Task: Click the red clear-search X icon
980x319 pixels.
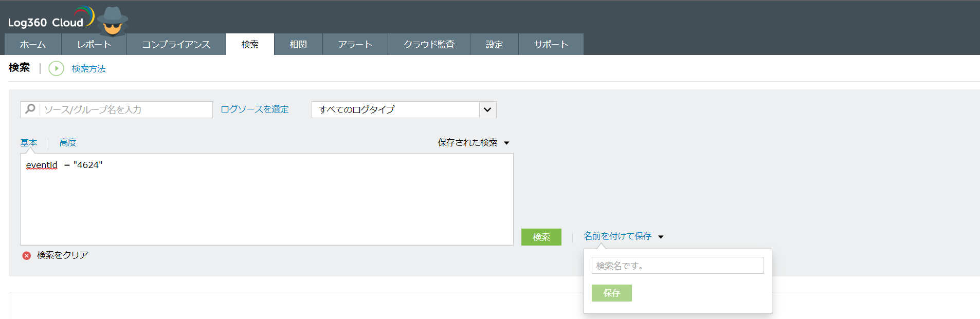Action: tap(27, 255)
